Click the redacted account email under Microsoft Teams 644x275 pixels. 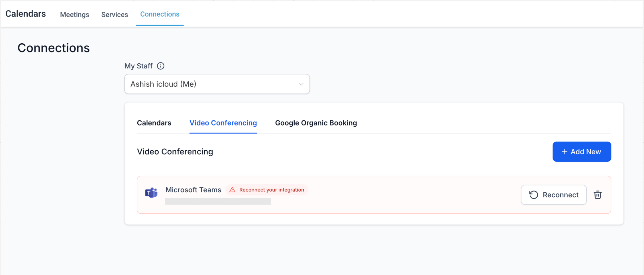point(218,202)
